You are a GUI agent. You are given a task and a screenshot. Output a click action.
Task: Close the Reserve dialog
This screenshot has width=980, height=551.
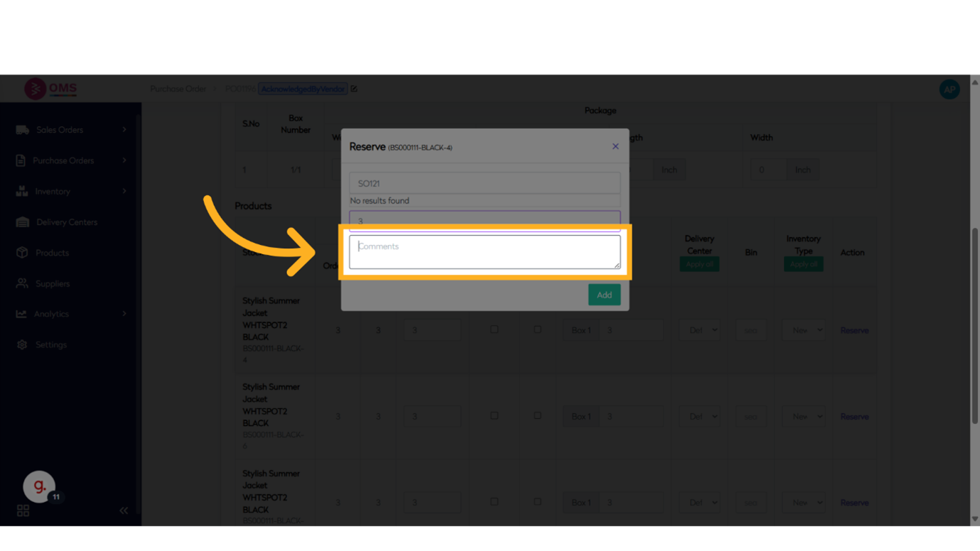point(615,146)
